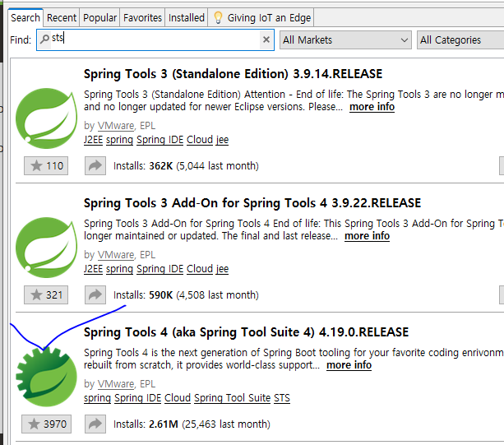Screen dimensions: 504x445
Task: Select title Spring Tools 3 Add-On for Spring Tools 4
Action: [x=252, y=203]
